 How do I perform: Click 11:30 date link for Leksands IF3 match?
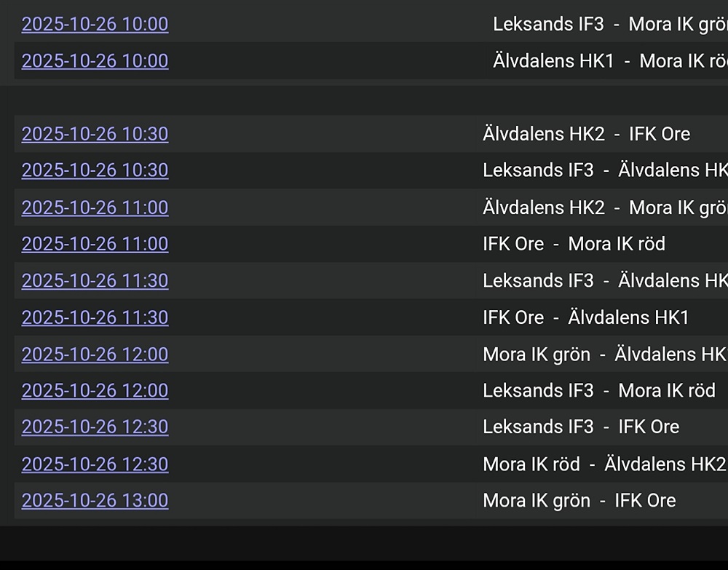coord(95,281)
